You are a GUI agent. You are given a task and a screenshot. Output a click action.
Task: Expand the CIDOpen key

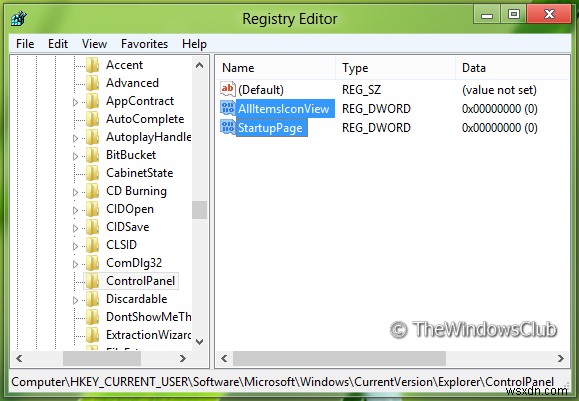(x=75, y=210)
